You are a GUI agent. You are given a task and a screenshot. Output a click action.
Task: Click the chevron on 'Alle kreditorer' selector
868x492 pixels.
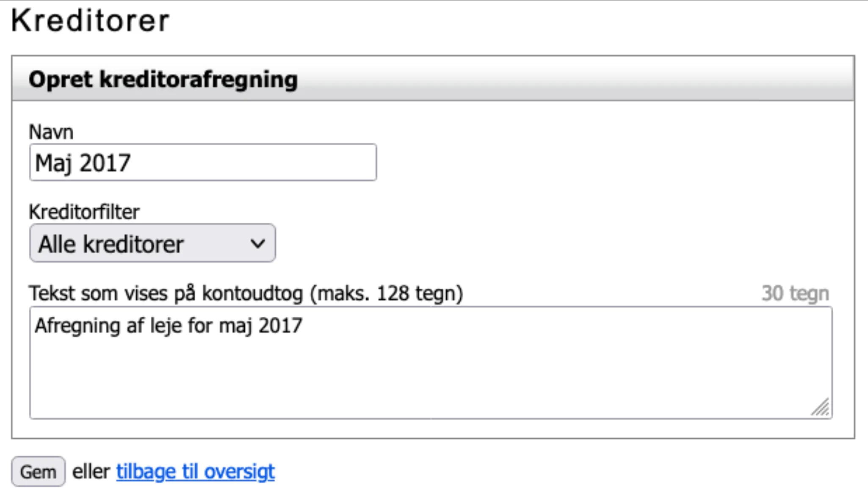(x=257, y=243)
